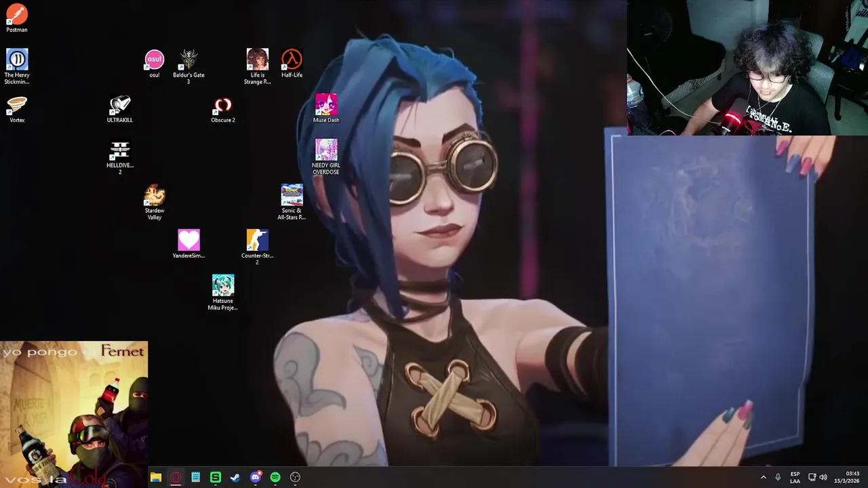Select the Counter-Strike 2 shortcut
This screenshot has height=488, width=868.
[257, 247]
